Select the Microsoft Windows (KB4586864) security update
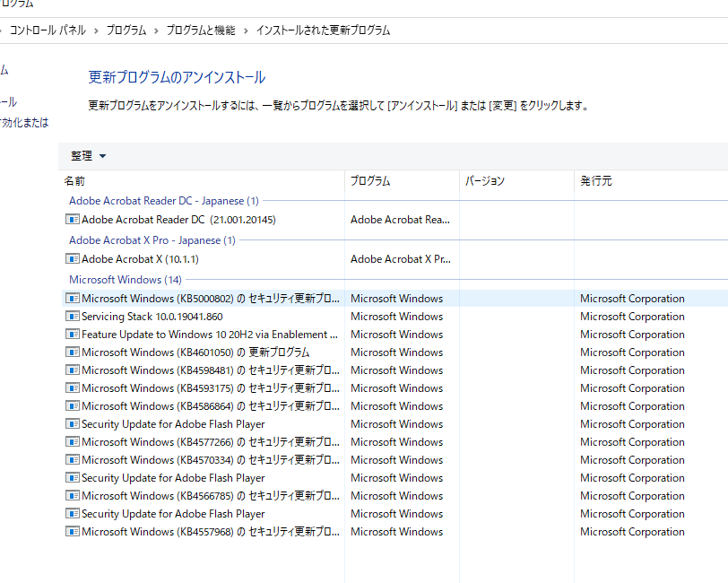 pos(211,406)
